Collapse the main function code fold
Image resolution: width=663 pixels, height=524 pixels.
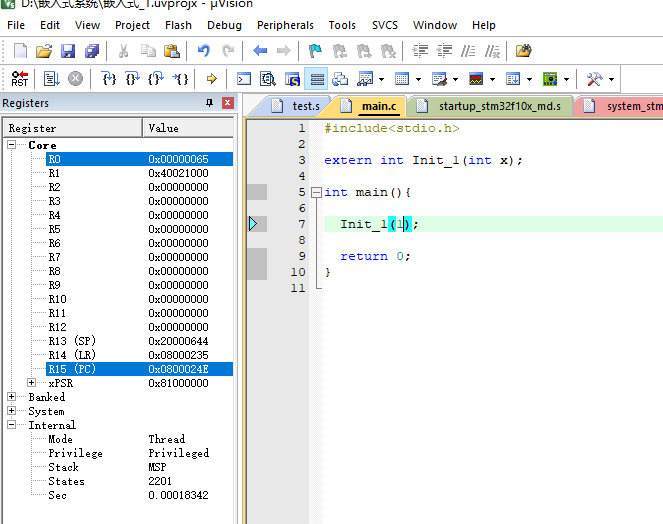click(316, 192)
